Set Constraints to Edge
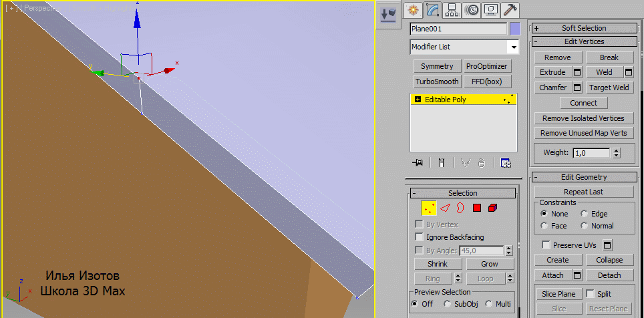 (585, 214)
